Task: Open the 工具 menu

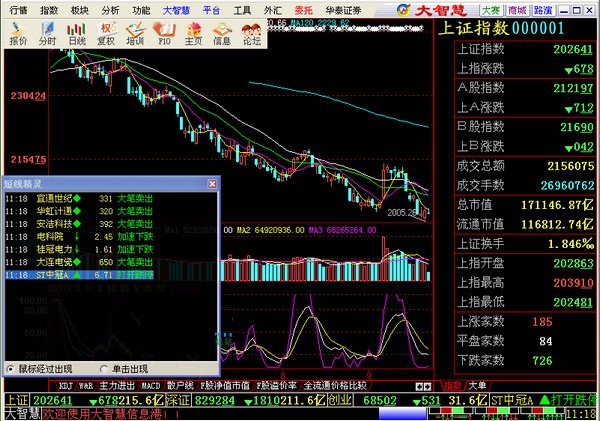Action: (x=242, y=10)
